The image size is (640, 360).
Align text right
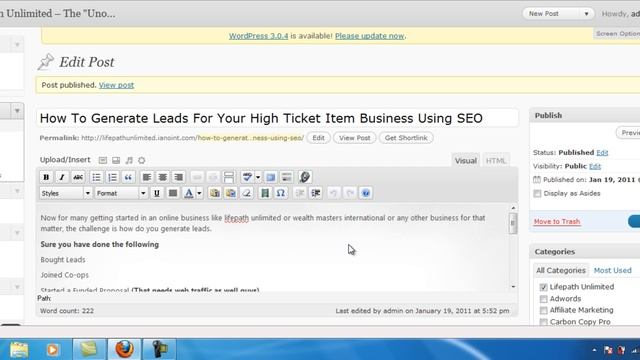tap(178, 177)
